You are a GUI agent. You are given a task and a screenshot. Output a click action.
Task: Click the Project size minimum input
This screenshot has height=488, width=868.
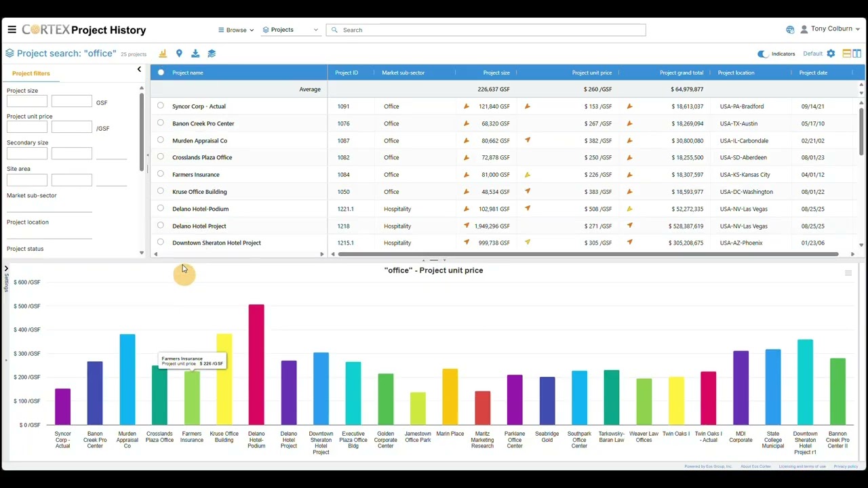[x=27, y=102]
